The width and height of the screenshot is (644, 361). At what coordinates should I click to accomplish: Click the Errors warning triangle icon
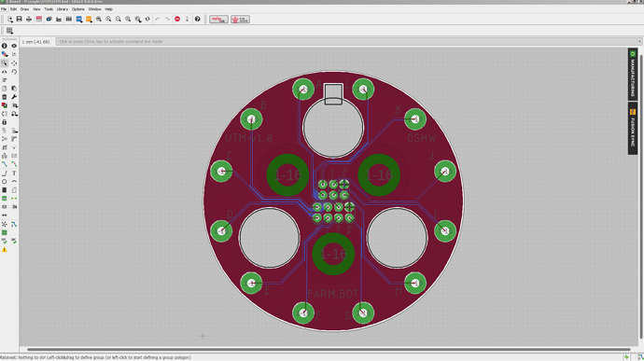pos(5,250)
